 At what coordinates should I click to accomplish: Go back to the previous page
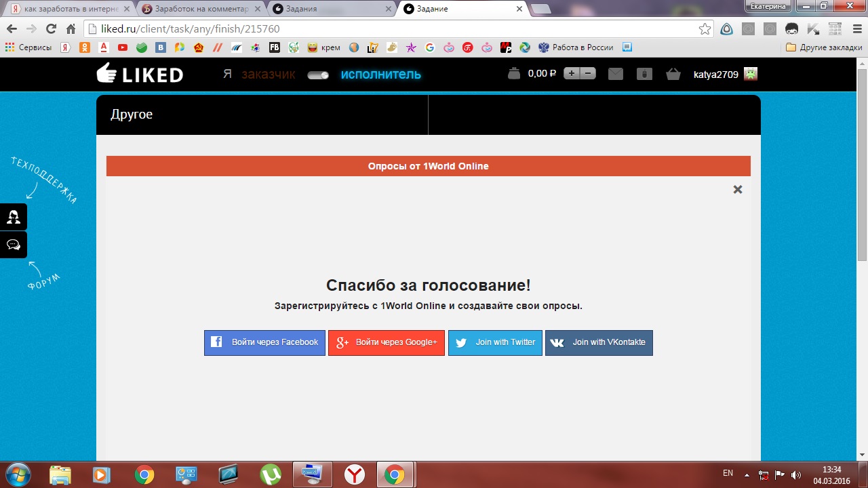coord(12,29)
